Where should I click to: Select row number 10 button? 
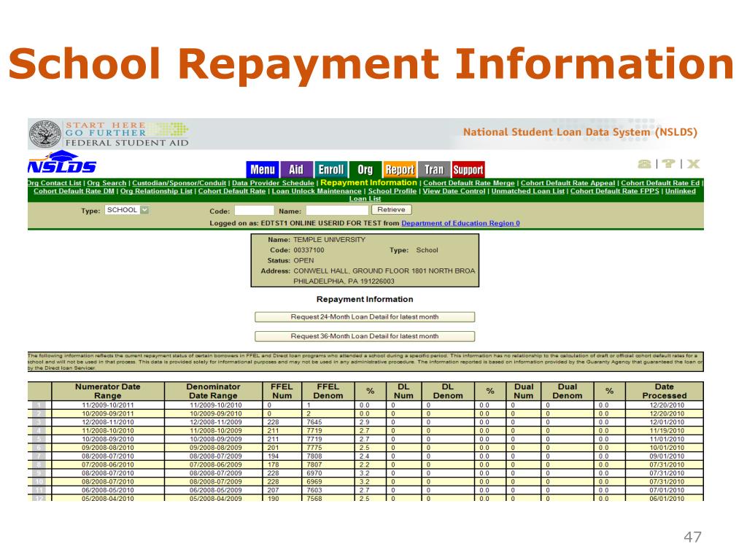[x=39, y=481]
